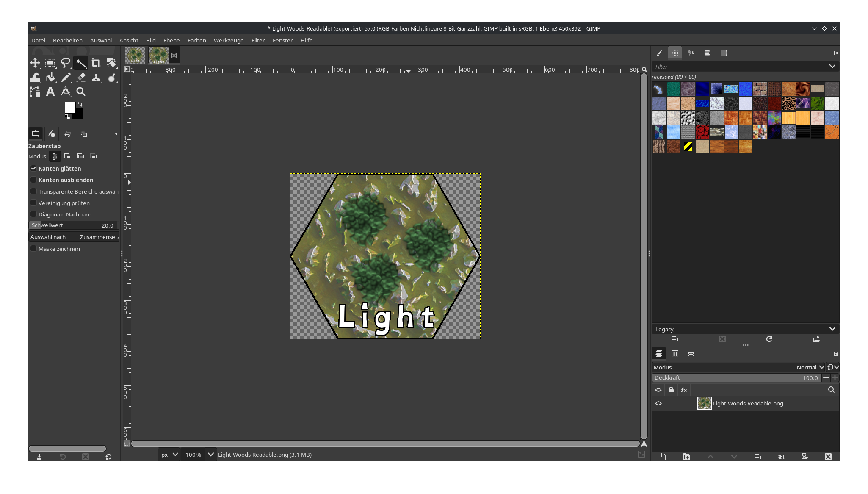868x494 pixels.
Task: Open the px unit selector dropdown
Action: (x=169, y=454)
